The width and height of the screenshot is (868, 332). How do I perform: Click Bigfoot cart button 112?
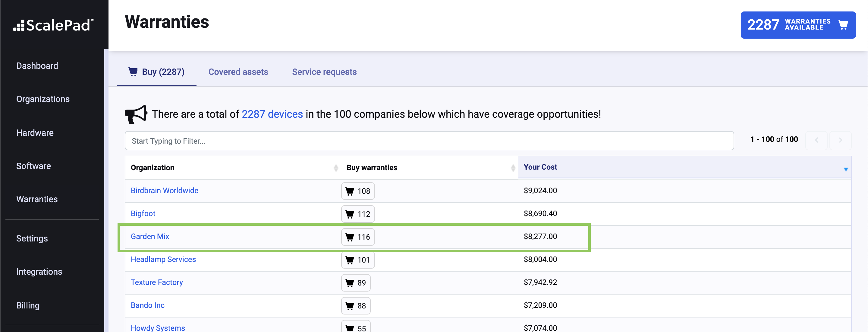click(x=357, y=214)
